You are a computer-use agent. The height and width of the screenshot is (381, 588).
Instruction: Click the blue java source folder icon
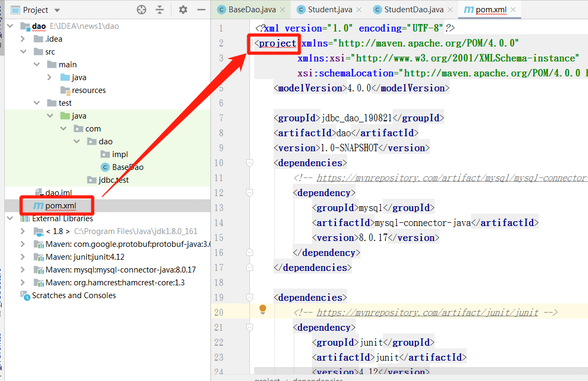[65, 77]
